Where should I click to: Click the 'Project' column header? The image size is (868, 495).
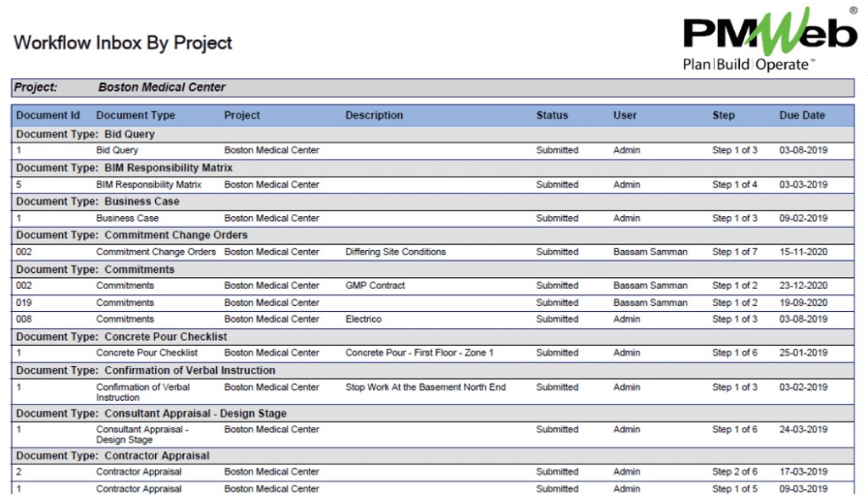pyautogui.click(x=242, y=115)
